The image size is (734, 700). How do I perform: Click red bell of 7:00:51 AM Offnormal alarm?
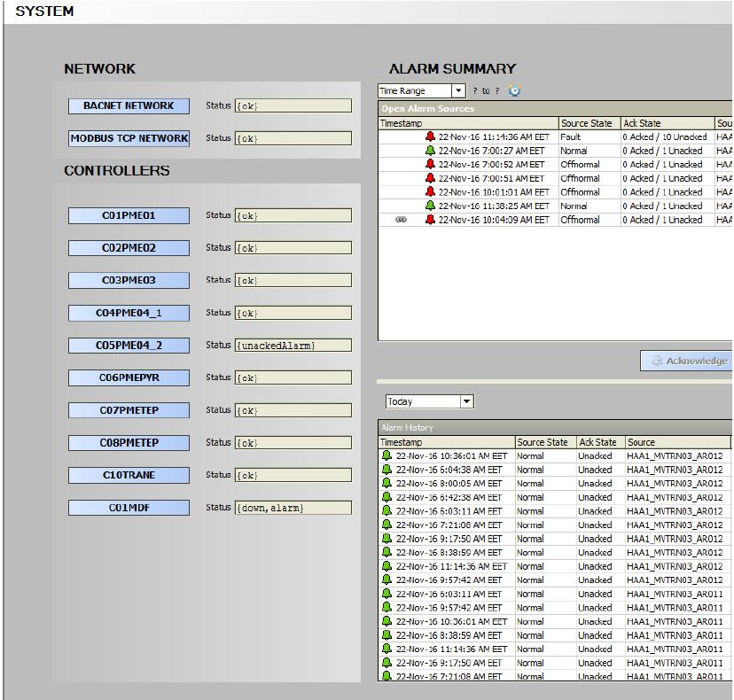(430, 178)
